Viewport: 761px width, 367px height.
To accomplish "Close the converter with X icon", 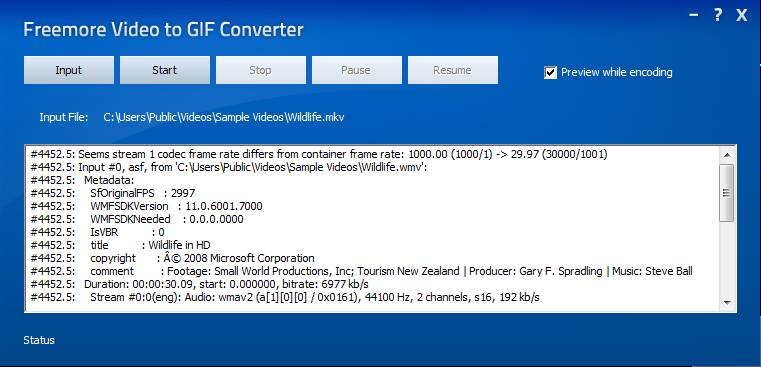I will pos(741,16).
